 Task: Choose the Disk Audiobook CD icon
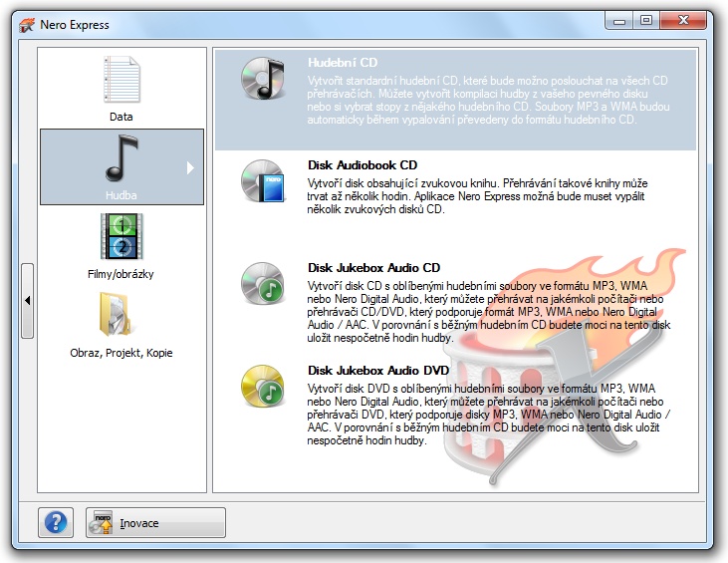click(263, 181)
